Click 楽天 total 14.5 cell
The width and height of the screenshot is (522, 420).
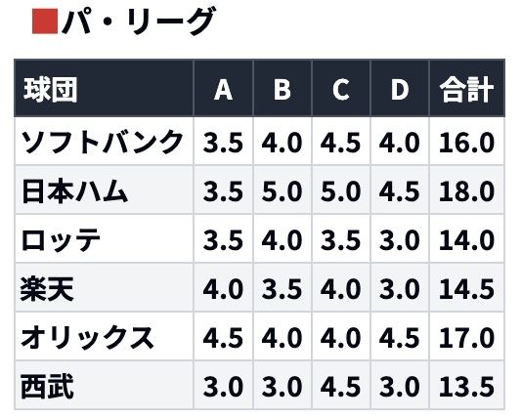466,288
